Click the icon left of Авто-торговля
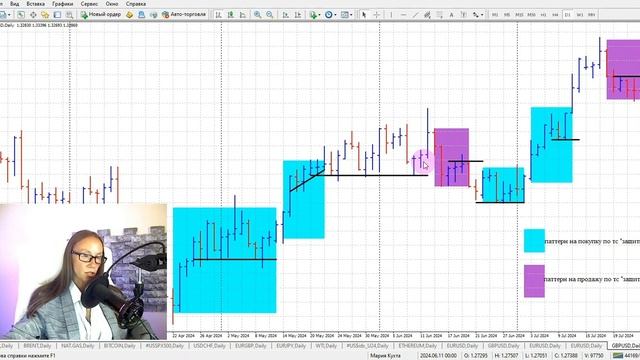 (x=153, y=15)
